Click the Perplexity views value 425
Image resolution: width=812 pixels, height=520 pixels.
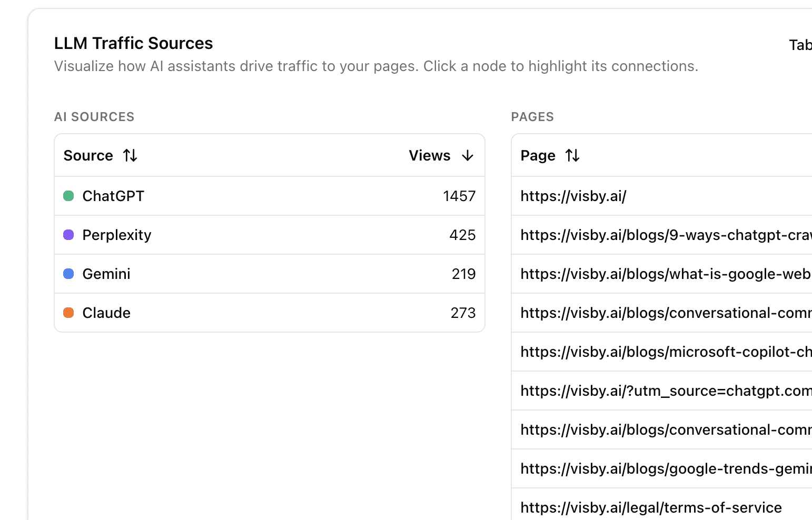point(462,235)
